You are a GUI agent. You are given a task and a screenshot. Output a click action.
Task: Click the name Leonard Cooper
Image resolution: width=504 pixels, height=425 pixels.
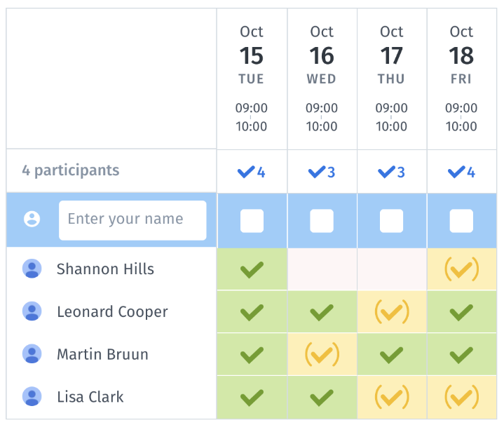click(x=112, y=311)
